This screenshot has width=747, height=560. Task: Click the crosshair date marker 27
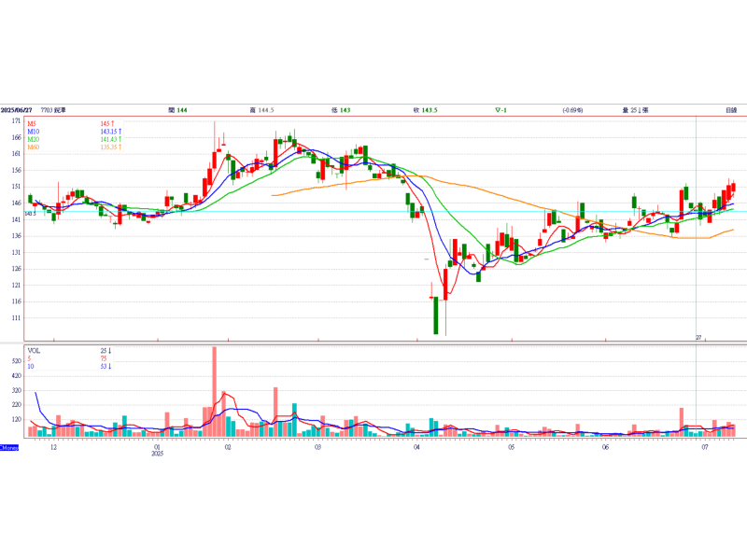click(x=698, y=338)
